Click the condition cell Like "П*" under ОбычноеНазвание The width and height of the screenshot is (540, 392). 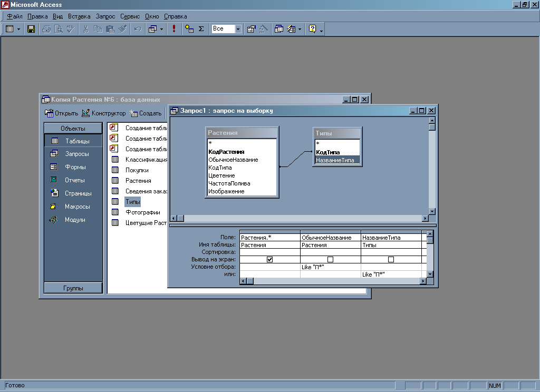[330, 267]
